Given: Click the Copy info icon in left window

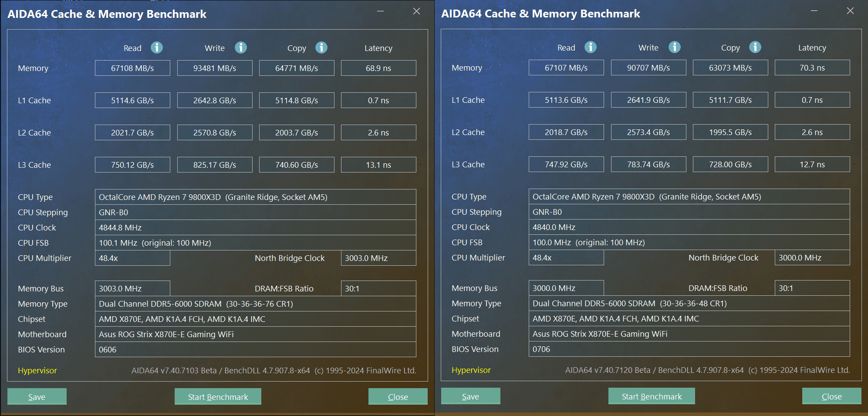Looking at the screenshot, I should coord(321,47).
